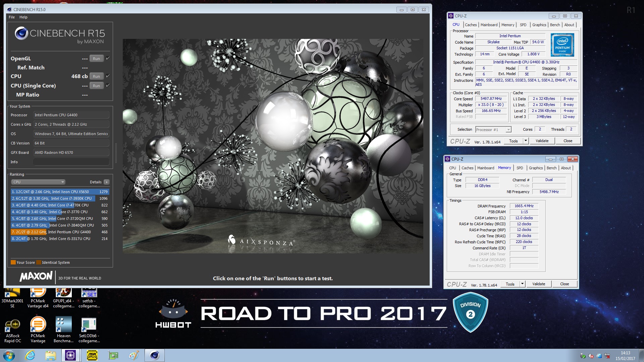Click the Cinebench R15 logo
This screenshot has height=362, width=644.
(x=60, y=36)
